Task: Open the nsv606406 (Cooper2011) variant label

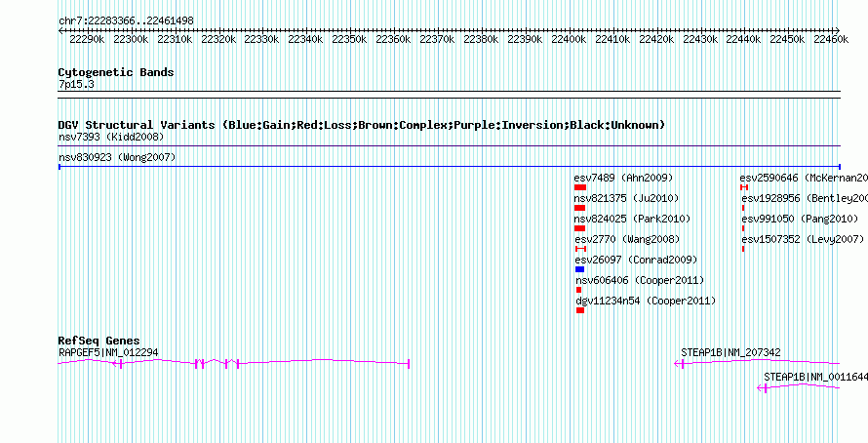Action: 640,280
